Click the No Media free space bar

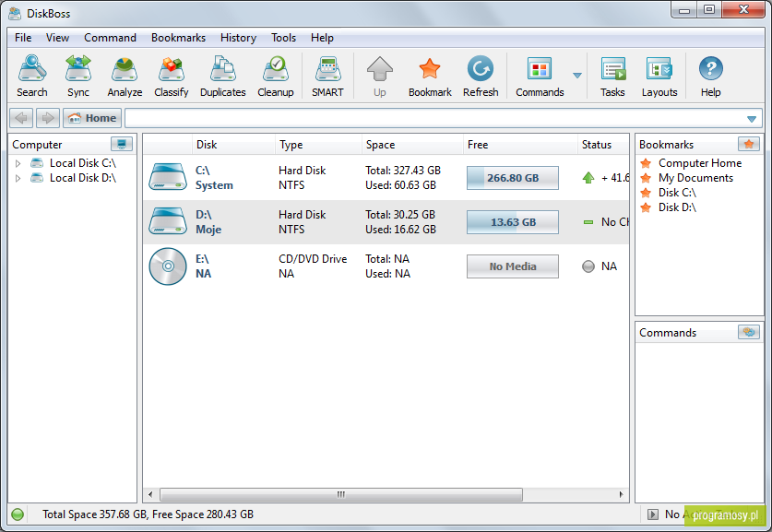coord(513,266)
